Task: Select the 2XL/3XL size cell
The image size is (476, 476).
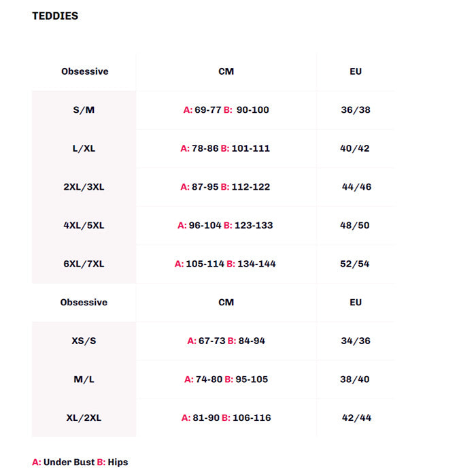Action: (84, 186)
